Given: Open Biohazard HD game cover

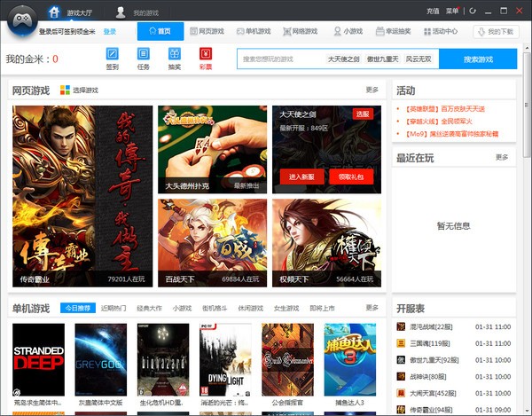Looking at the screenshot, I should (x=163, y=359).
